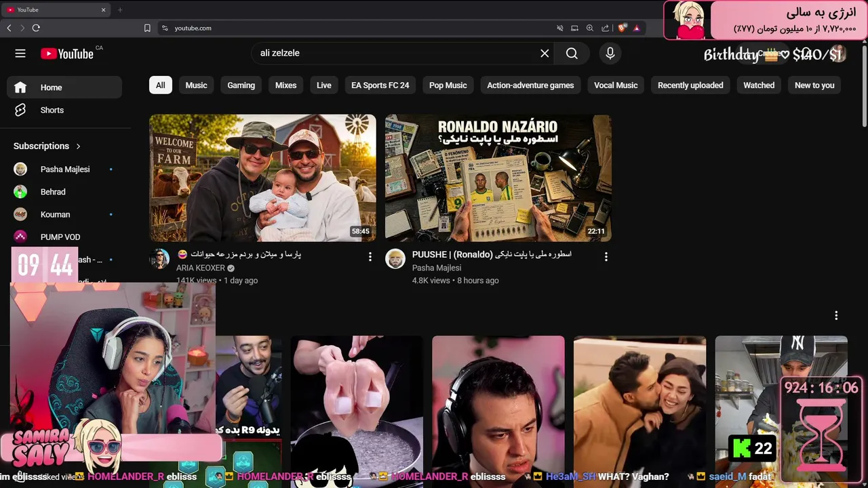Open more options for the ARIA KEOXER video
Screen dimensions: 868x488
click(370, 256)
